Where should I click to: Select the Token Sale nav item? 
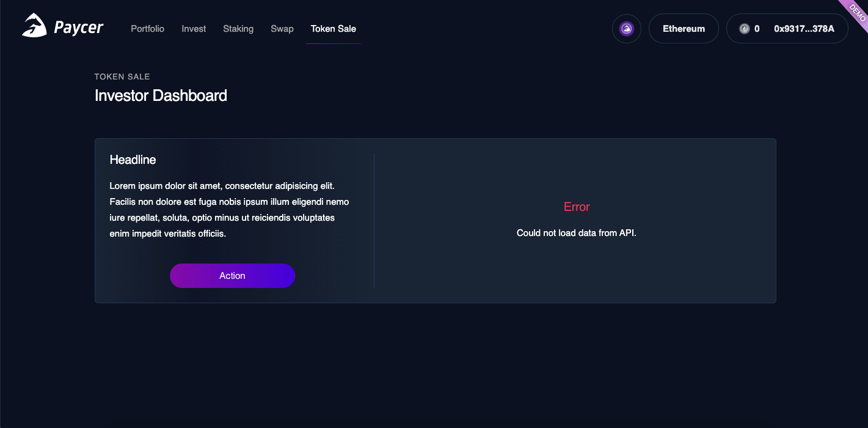[333, 29]
